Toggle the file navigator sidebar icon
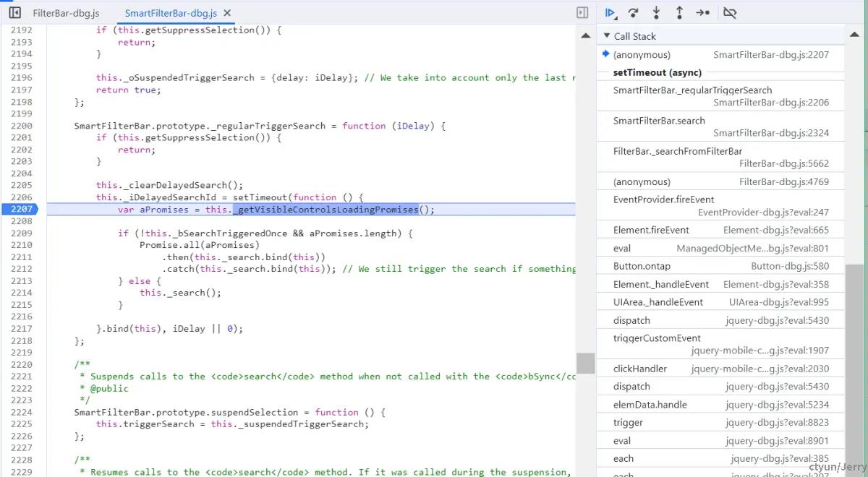Viewport: 868px width, 477px height. [14, 13]
